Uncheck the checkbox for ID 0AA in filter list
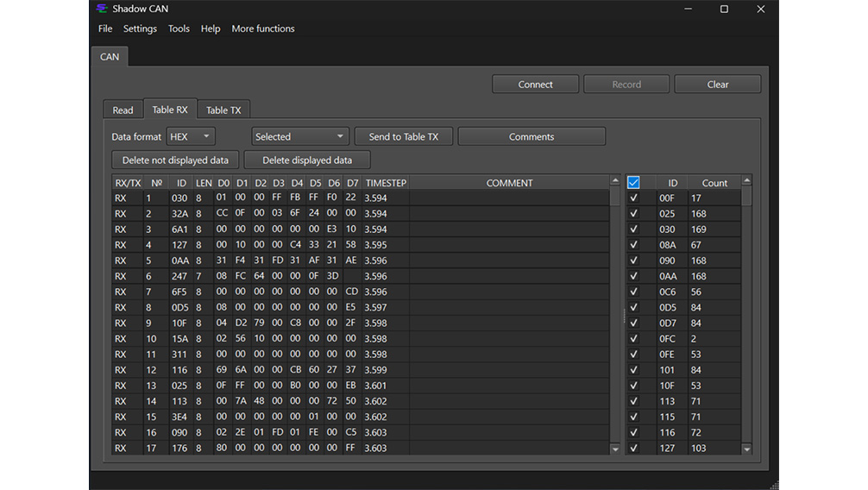The image size is (868, 490). [634, 276]
